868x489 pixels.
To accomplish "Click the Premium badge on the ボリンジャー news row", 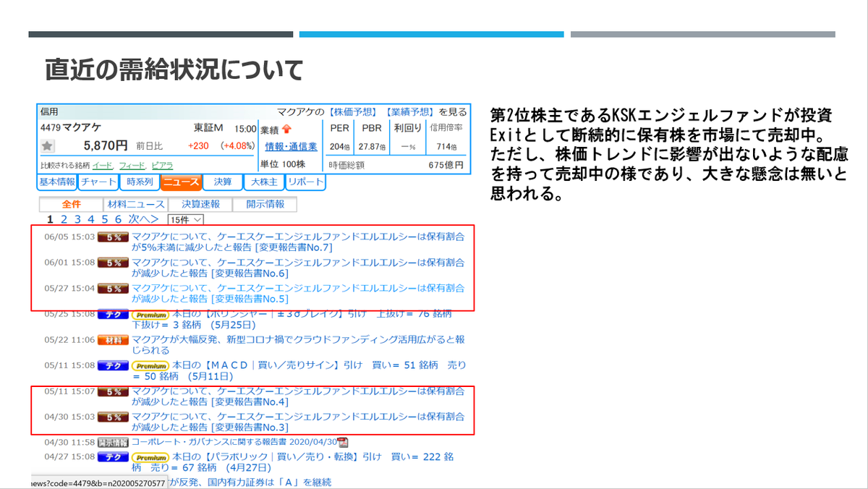I will coord(150,315).
